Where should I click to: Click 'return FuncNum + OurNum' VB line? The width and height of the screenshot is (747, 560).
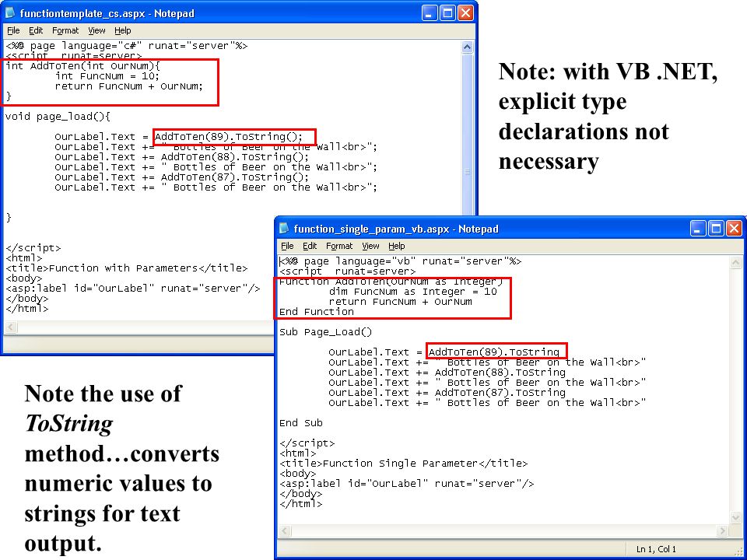pos(400,302)
